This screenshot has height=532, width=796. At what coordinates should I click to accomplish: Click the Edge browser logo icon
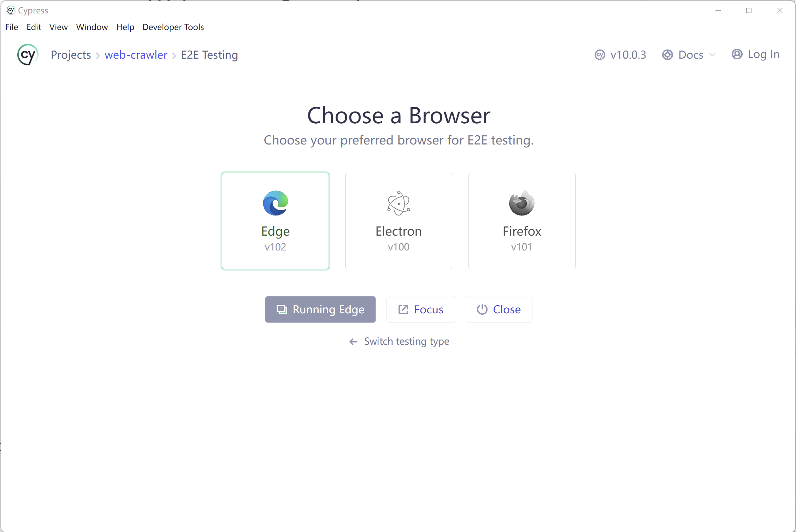click(276, 203)
